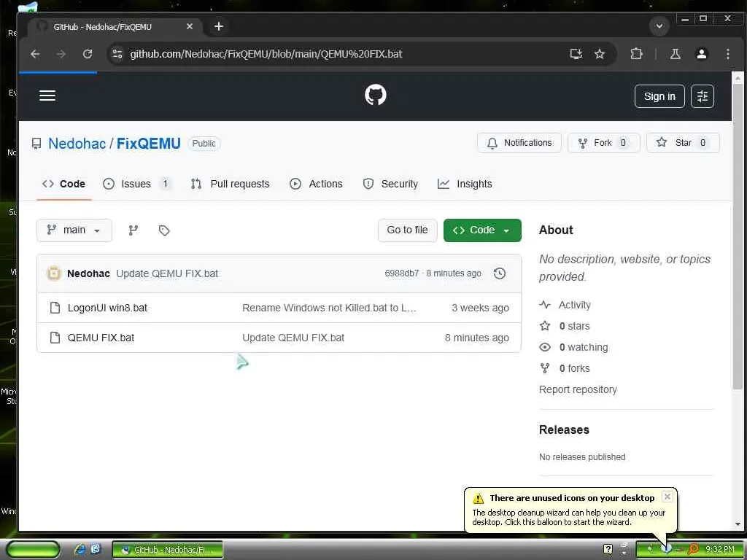This screenshot has width=747, height=560.
Task: Open the 0 watching link
Action: tap(584, 347)
